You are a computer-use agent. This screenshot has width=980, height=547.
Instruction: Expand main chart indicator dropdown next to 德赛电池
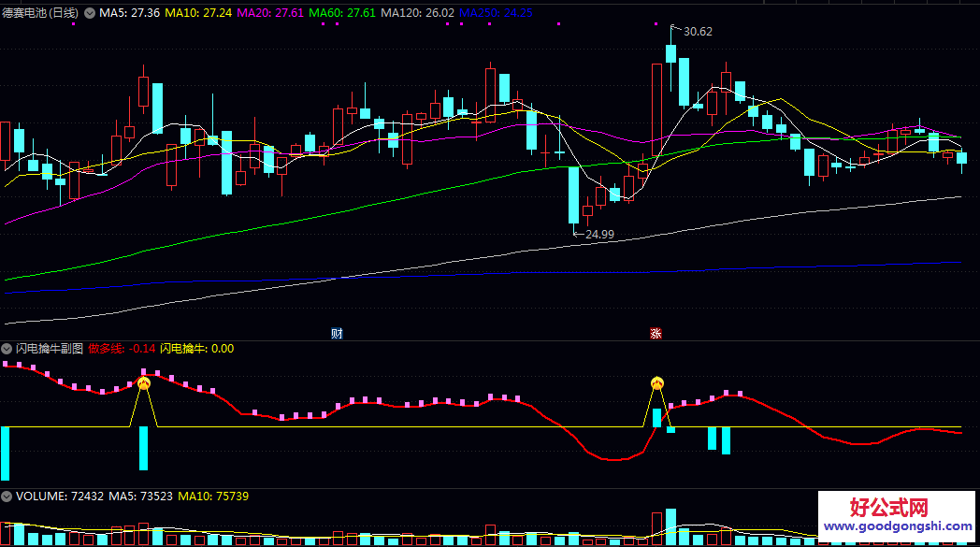(90, 13)
